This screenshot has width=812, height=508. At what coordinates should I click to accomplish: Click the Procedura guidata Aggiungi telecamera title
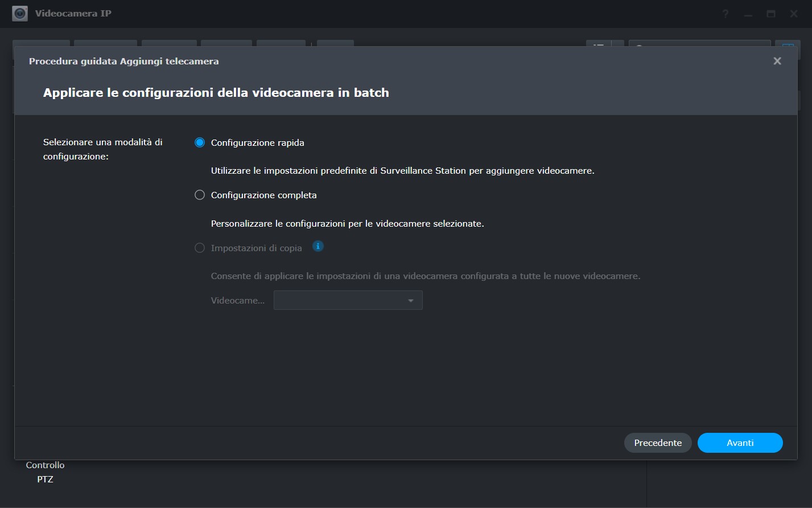coord(123,61)
